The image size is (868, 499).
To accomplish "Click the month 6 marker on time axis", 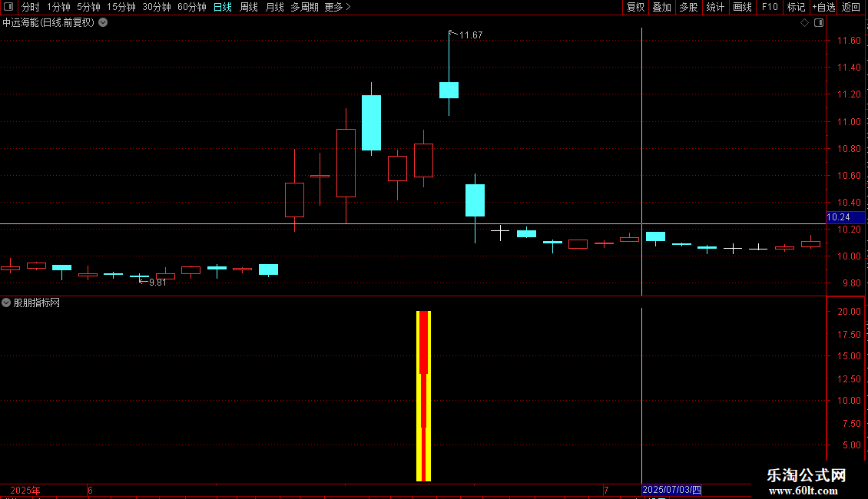I will 90,490.
